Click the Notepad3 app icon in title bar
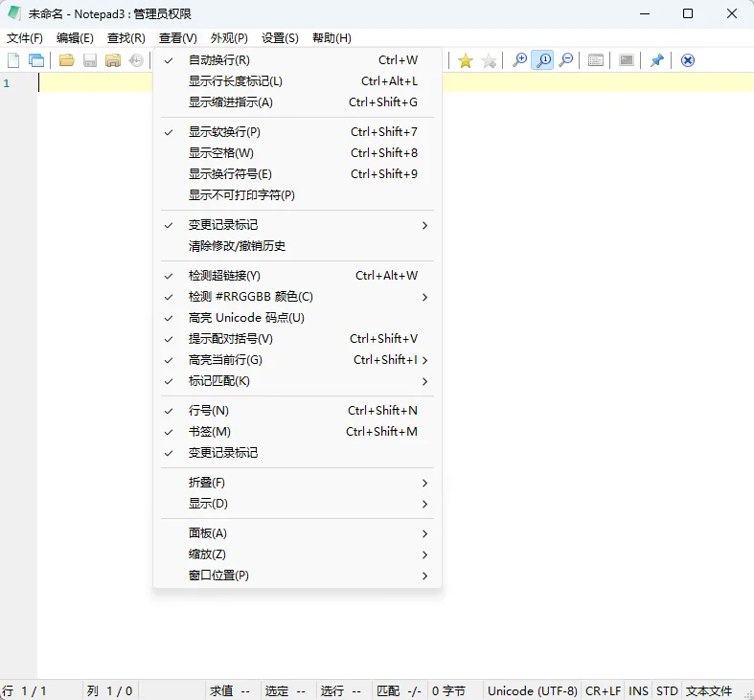The width and height of the screenshot is (754, 700). [14, 13]
